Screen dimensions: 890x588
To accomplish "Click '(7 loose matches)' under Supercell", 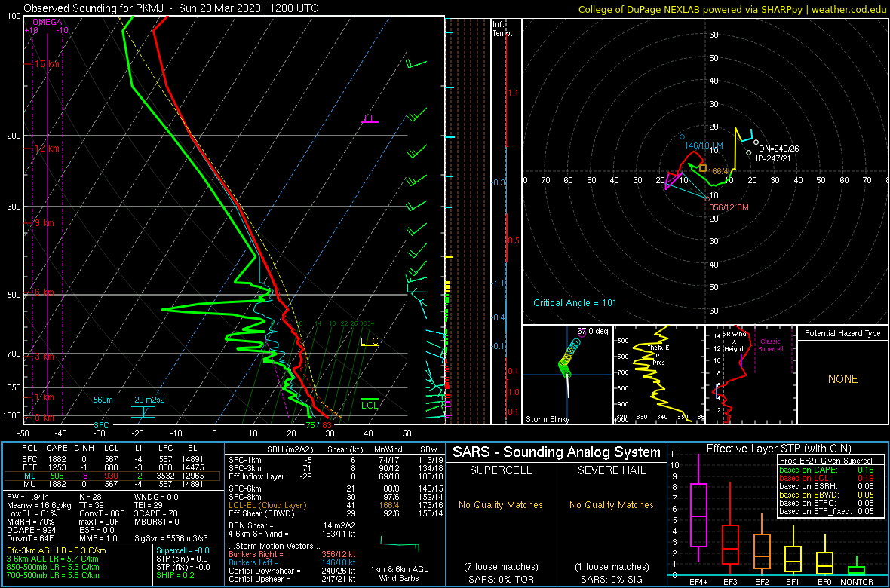I will 502,566.
